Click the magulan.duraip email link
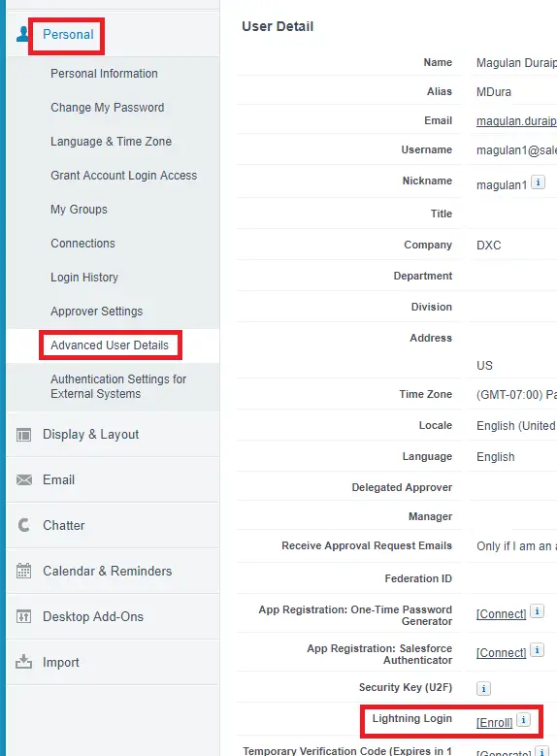This screenshot has width=557, height=756. (516, 121)
